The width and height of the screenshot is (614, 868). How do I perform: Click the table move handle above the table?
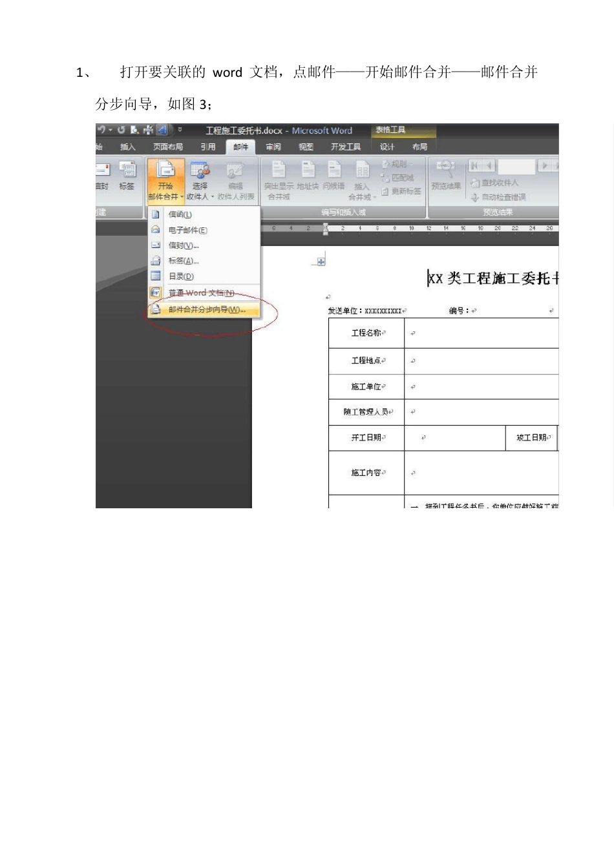(x=321, y=262)
